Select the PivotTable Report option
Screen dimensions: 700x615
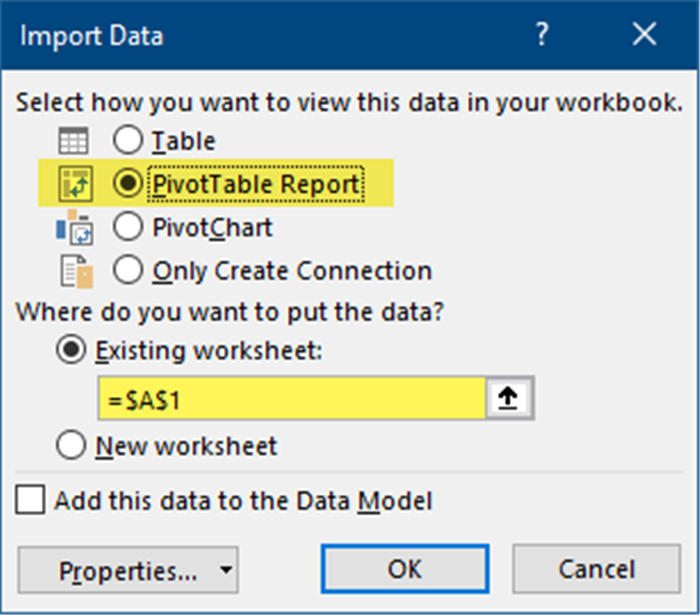(129, 184)
